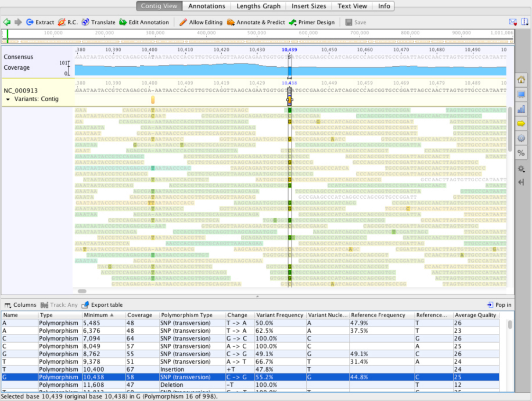Screen dimensions: 532x401
Task: Toggle Allow Editing
Action: [x=201, y=22]
